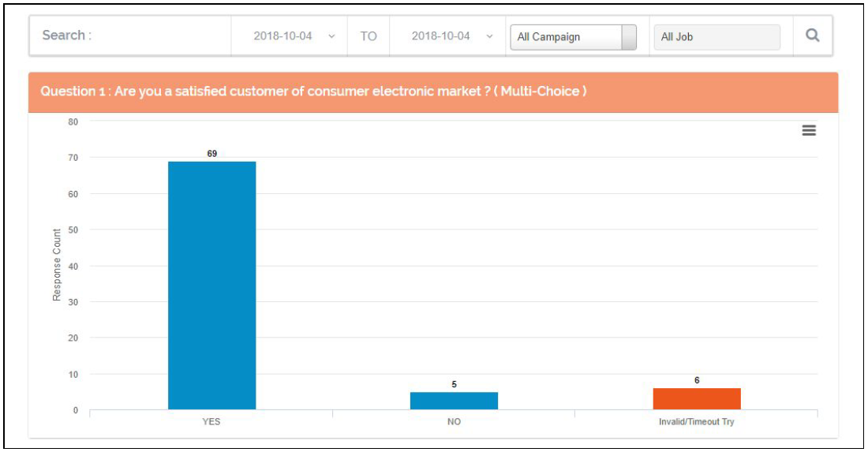Select the orange Invalid/Timeout Try bar
The height and width of the screenshot is (452, 868).
tap(697, 398)
